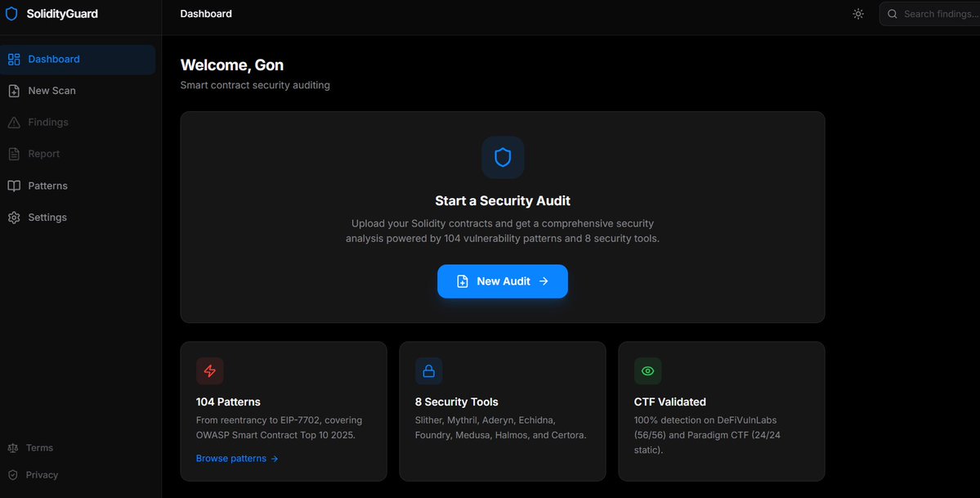Screen dimensions: 980x498
Task: Click the red lightning bolt icon on Patterns card
Action: pos(210,371)
